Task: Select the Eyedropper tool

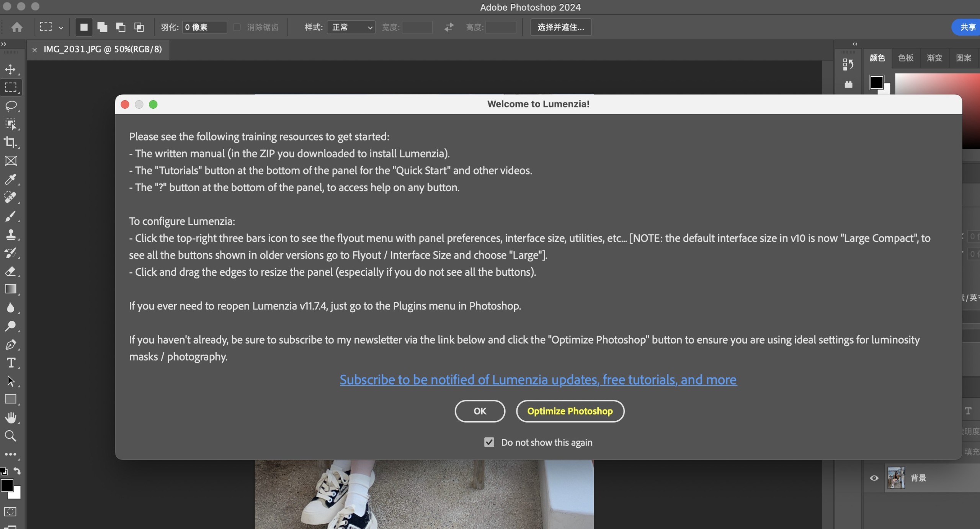Action: tap(10, 179)
